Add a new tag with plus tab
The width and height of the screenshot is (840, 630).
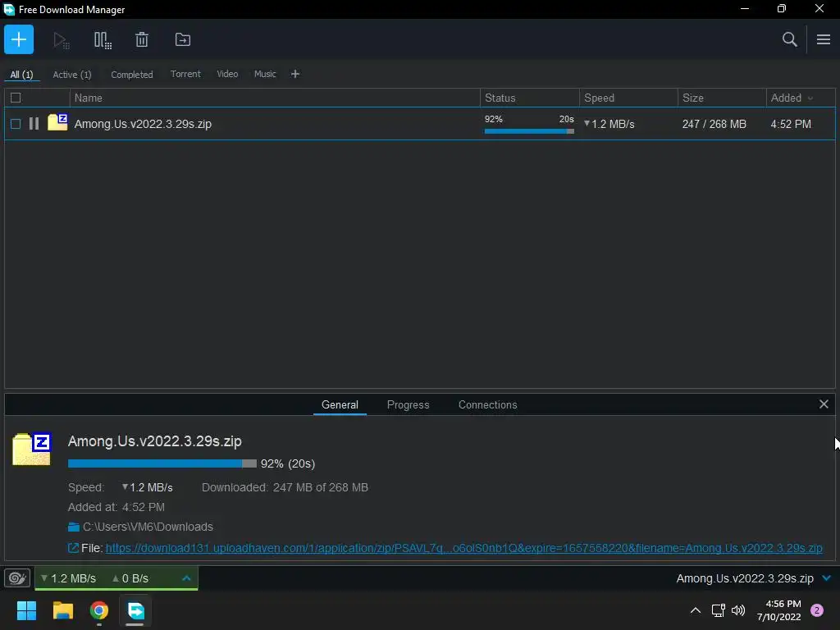coord(295,74)
